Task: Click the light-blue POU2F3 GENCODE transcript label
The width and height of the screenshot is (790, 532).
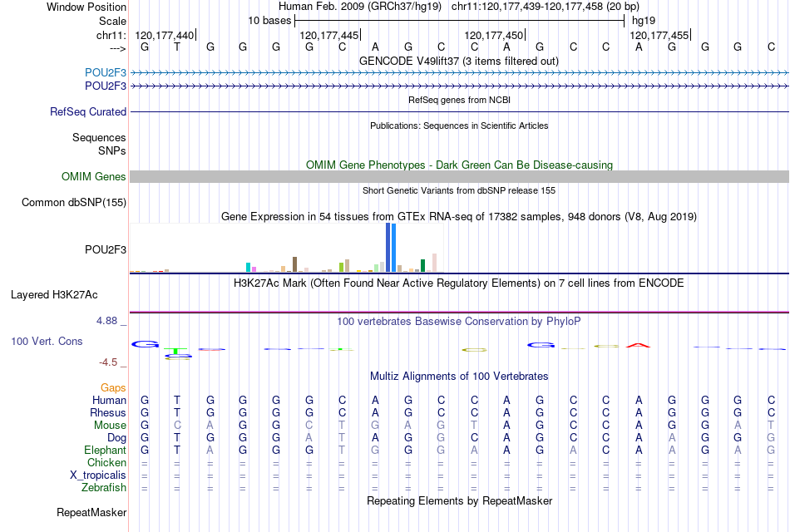Action: [x=106, y=72]
